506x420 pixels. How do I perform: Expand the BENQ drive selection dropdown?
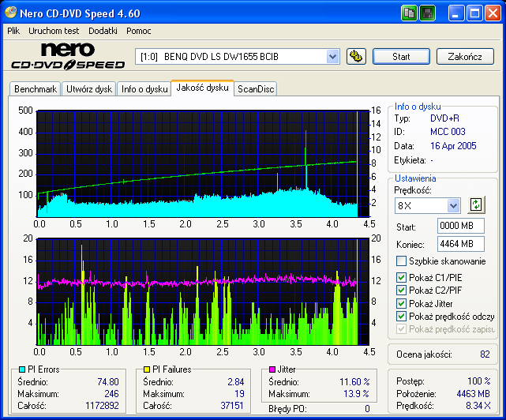pyautogui.click(x=332, y=57)
